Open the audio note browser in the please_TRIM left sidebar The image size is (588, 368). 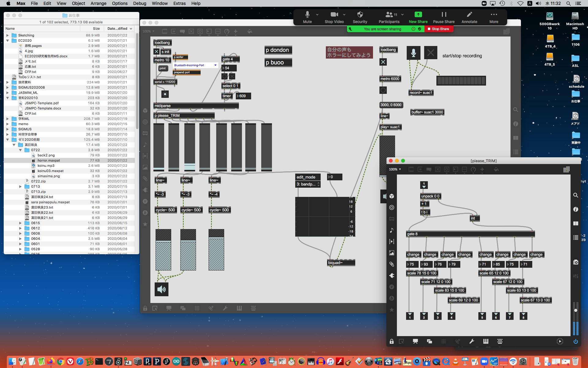coord(392,230)
